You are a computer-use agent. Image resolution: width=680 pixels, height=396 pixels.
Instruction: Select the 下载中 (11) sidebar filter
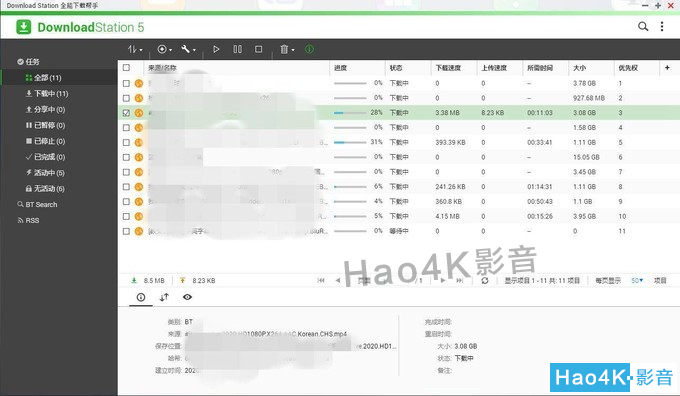pos(47,94)
